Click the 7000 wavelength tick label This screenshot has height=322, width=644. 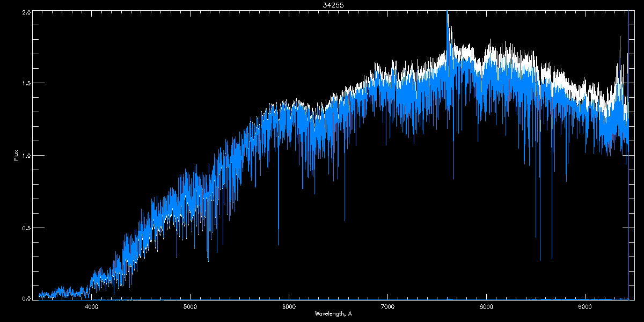coord(387,307)
